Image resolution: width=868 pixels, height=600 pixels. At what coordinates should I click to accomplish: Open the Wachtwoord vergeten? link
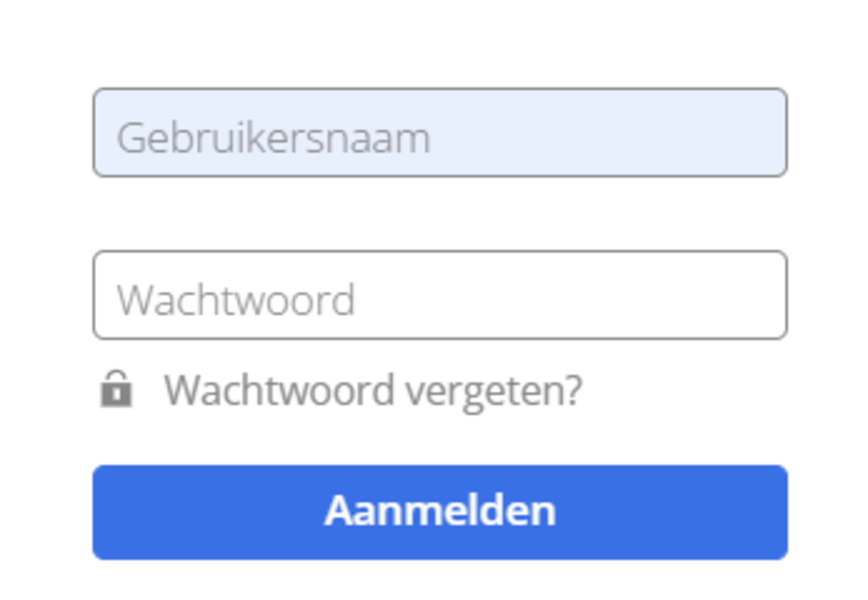[373, 390]
